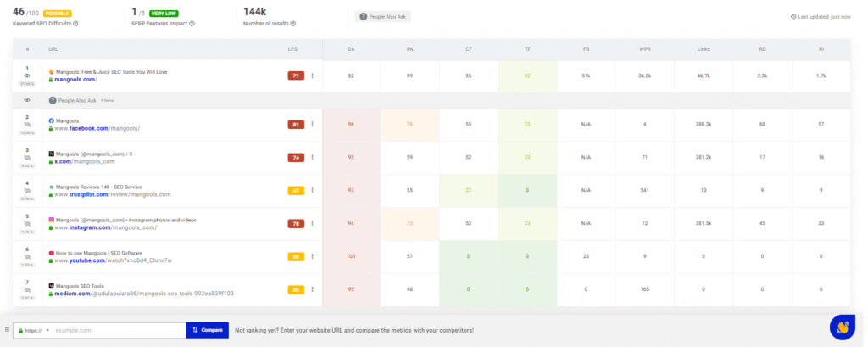Click the Medium favicon in row 7

51,286
